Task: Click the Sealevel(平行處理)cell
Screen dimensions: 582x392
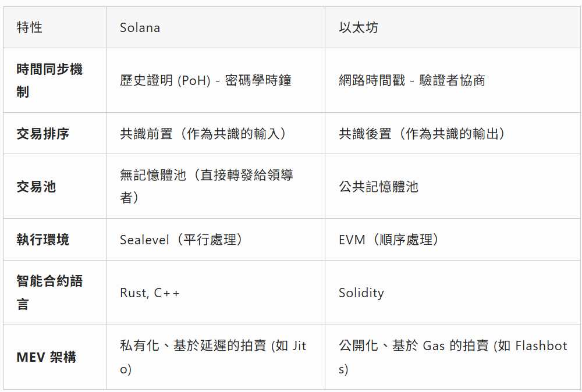Action: (181, 240)
